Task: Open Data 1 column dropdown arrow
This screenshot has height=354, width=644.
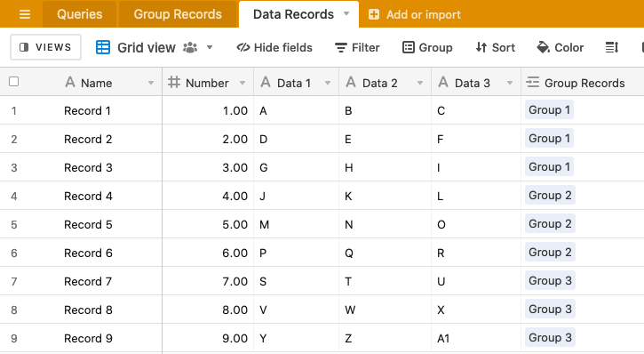Action: 328,83
